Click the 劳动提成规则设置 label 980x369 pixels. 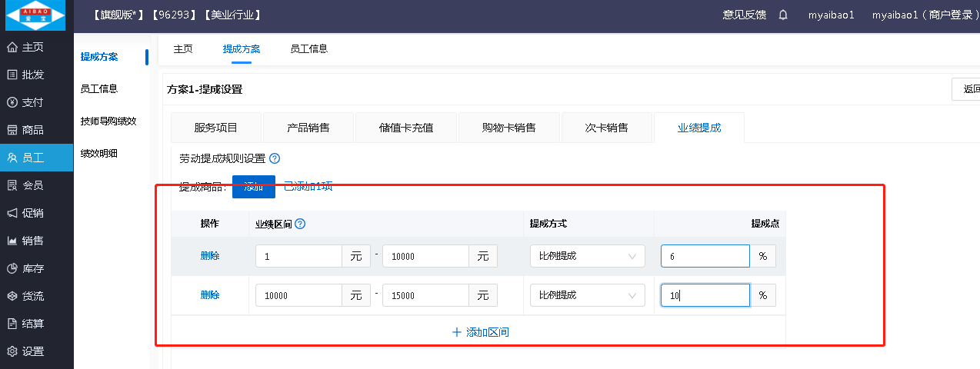coord(222,158)
